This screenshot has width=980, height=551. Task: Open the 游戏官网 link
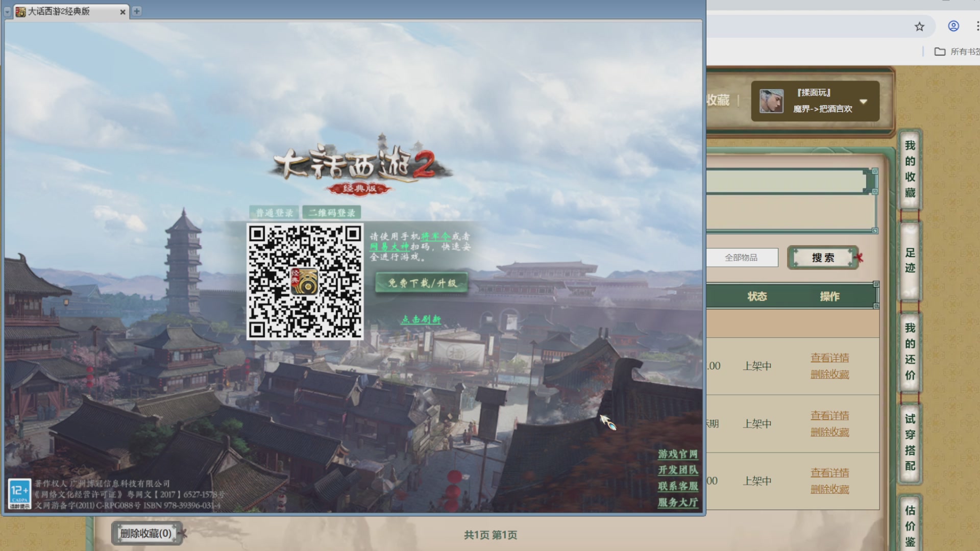677,454
